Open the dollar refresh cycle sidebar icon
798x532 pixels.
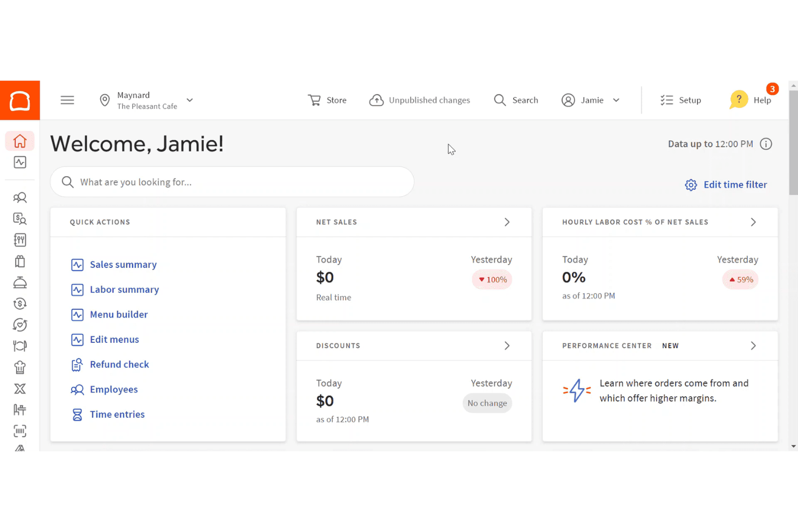pyautogui.click(x=20, y=303)
